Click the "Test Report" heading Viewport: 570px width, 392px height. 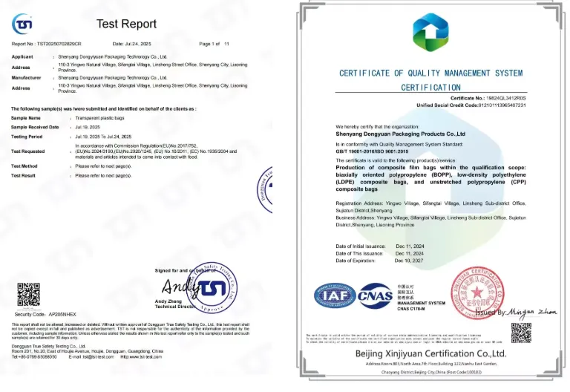[126, 24]
